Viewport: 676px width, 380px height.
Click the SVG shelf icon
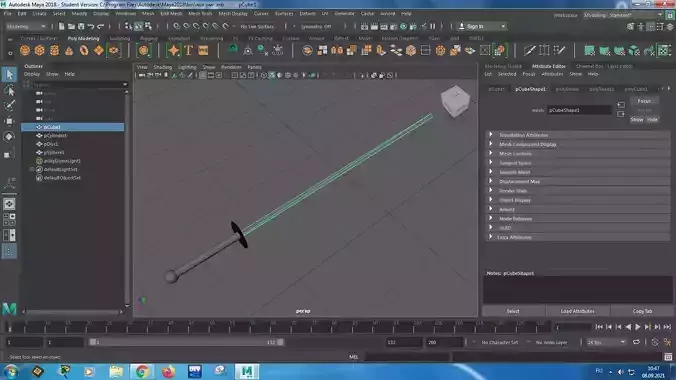pyautogui.click(x=203, y=50)
